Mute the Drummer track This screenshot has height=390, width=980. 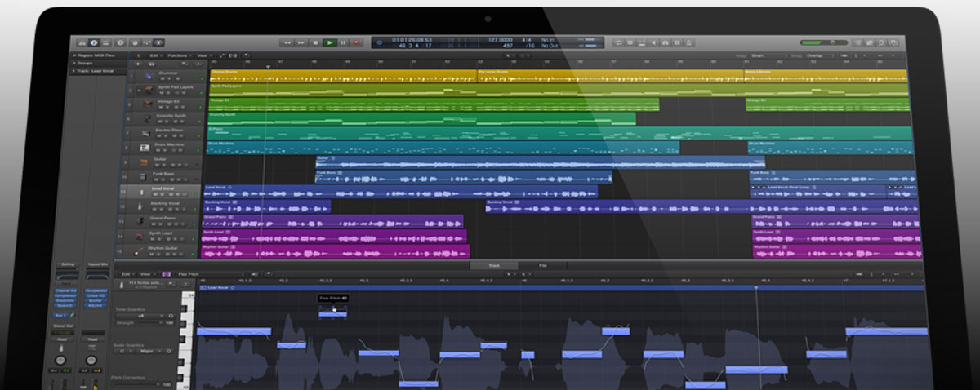tap(162, 78)
